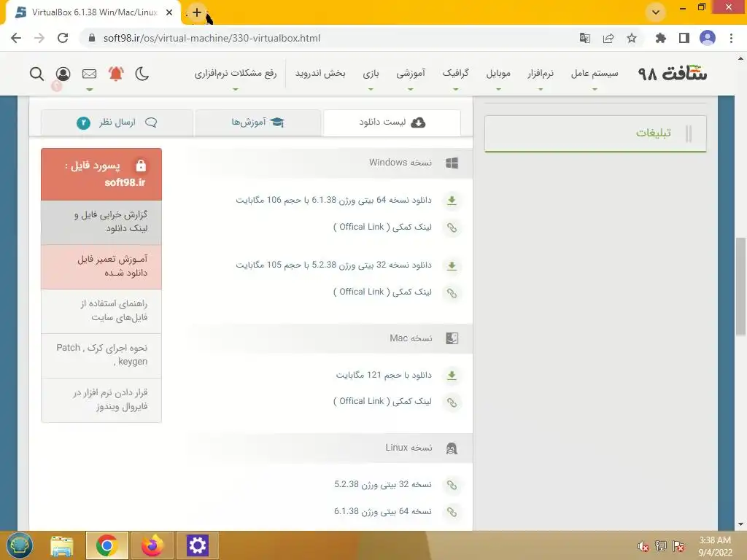Bookmark this page with the star icon
The image size is (747, 560).
tap(632, 38)
